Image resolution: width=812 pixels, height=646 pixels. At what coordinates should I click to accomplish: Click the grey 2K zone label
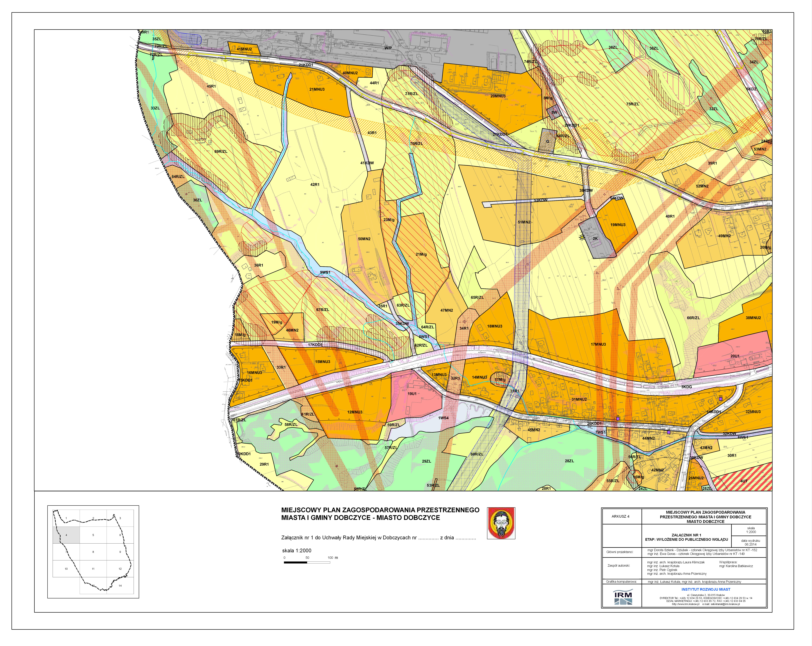tap(595, 238)
